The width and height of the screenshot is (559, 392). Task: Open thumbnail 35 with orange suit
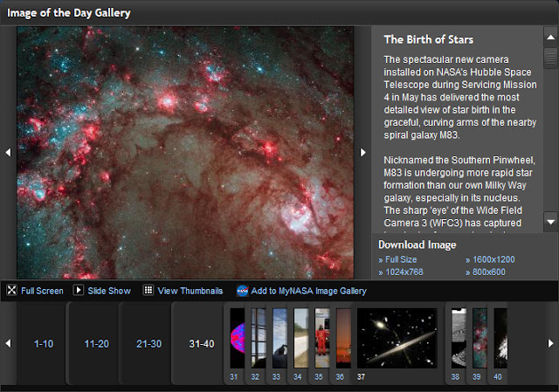[322, 338]
